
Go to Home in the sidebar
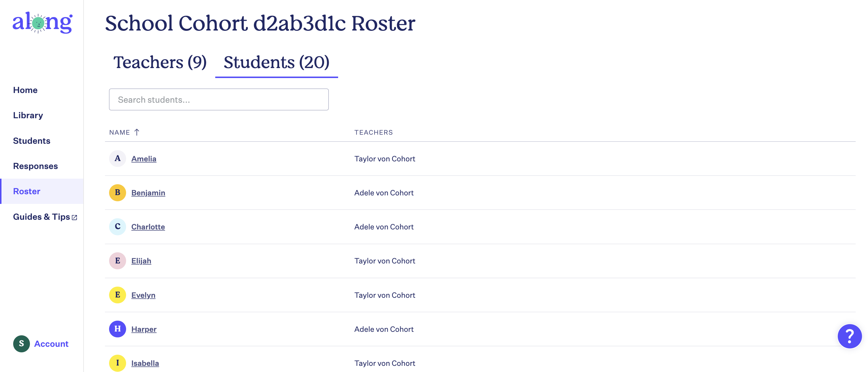pos(25,90)
